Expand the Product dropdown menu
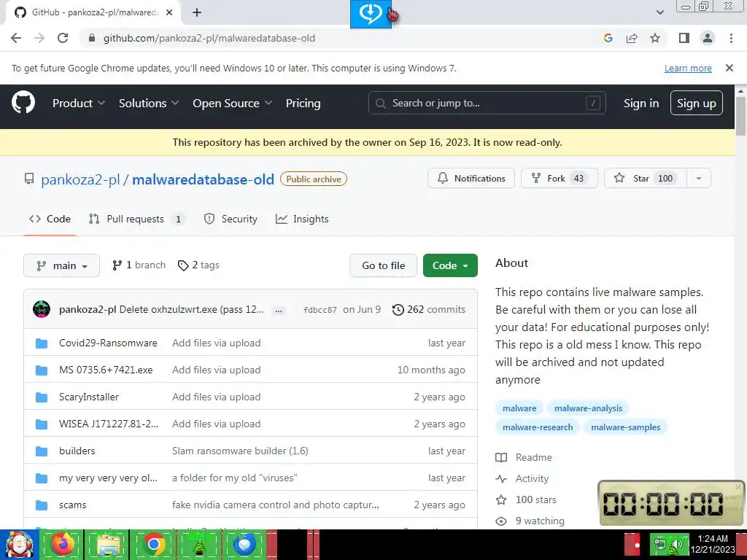Screen dimensions: 747x560 79,104
